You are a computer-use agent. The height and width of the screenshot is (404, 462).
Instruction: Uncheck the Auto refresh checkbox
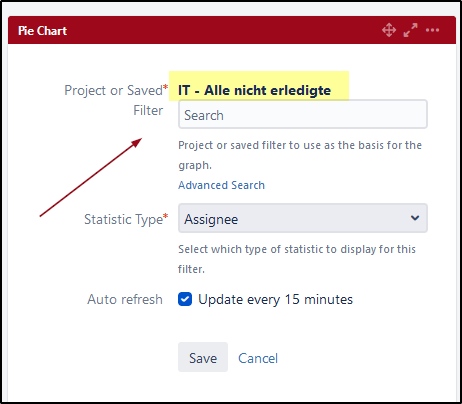tap(185, 299)
